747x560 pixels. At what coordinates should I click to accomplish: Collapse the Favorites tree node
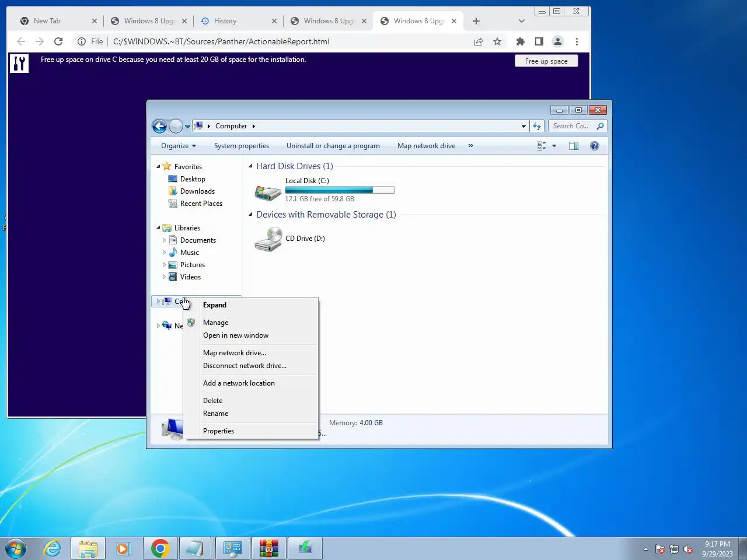coord(158,167)
